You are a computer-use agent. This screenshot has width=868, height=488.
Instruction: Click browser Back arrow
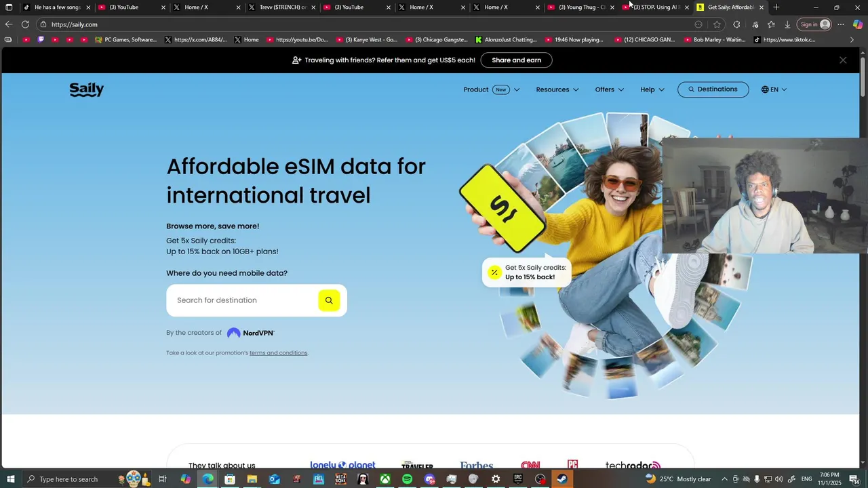click(x=9, y=24)
